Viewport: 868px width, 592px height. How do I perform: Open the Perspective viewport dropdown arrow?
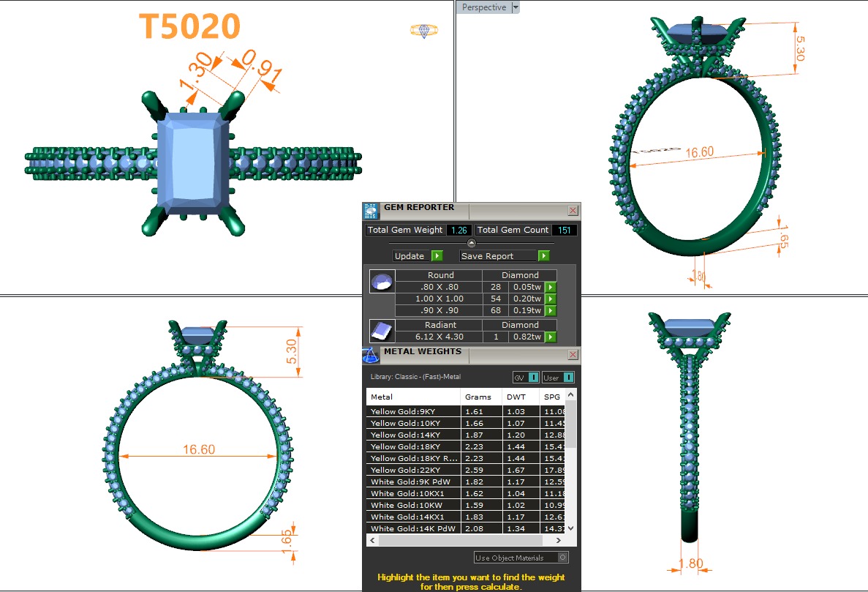pos(516,7)
